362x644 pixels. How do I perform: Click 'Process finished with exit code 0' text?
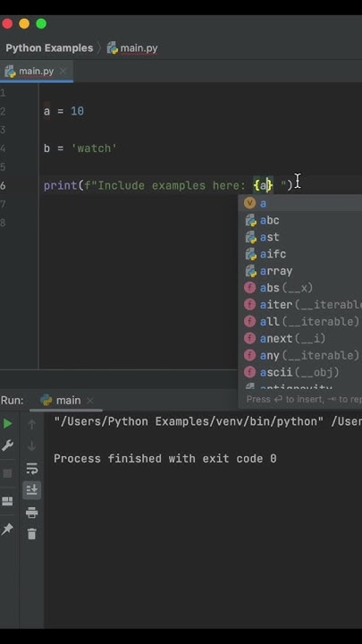point(165,458)
